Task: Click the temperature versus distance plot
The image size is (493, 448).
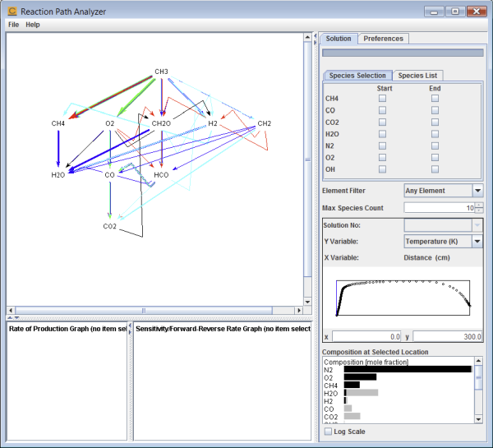Action: pos(403,298)
